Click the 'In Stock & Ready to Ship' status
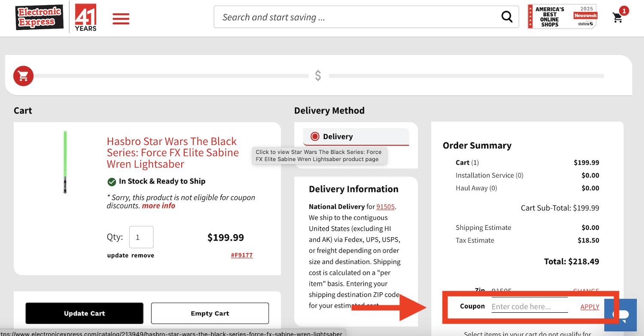The height and width of the screenshot is (336, 644). 162,181
